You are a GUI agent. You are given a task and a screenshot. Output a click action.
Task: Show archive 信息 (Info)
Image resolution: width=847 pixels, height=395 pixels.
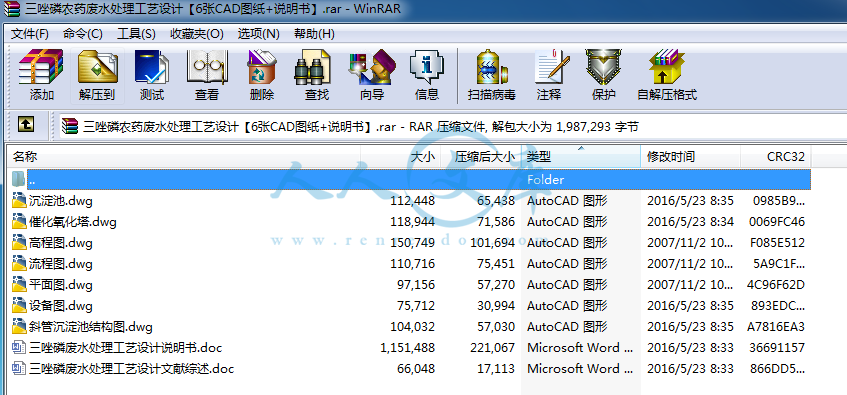coord(427,75)
